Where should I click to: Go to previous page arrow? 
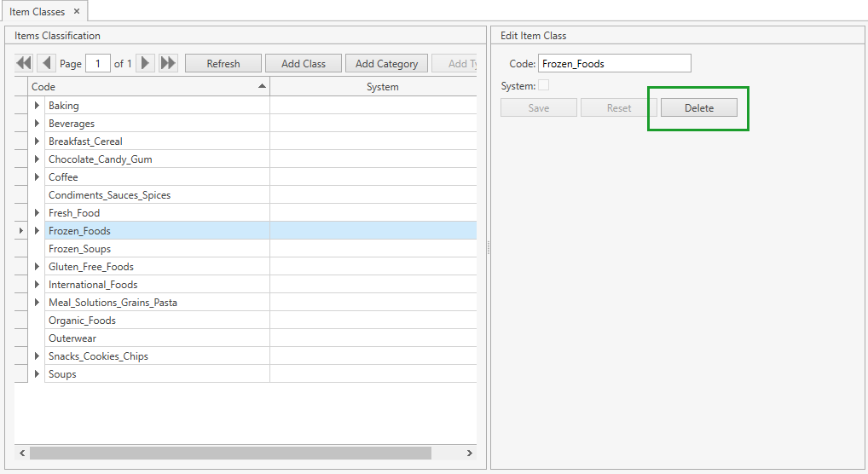pyautogui.click(x=46, y=63)
